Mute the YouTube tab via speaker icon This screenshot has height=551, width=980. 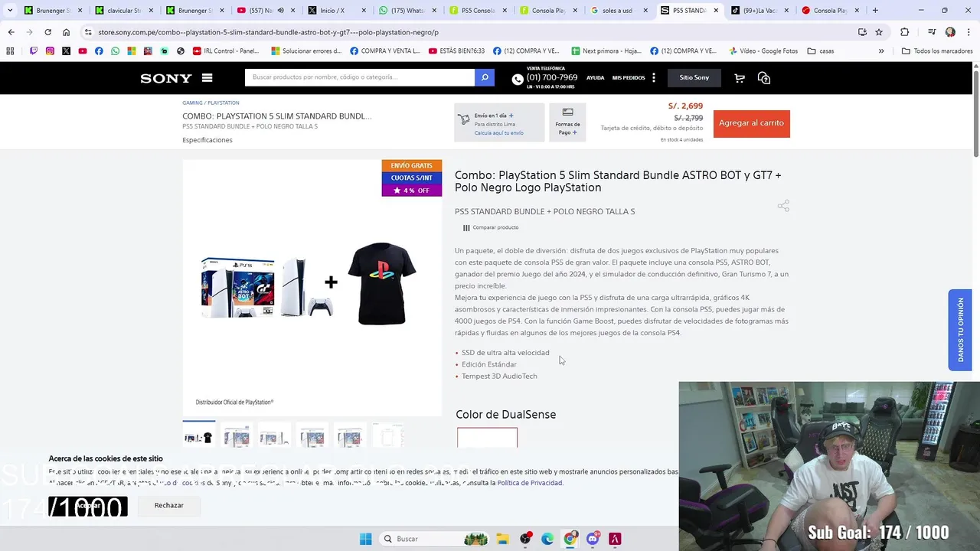click(280, 11)
